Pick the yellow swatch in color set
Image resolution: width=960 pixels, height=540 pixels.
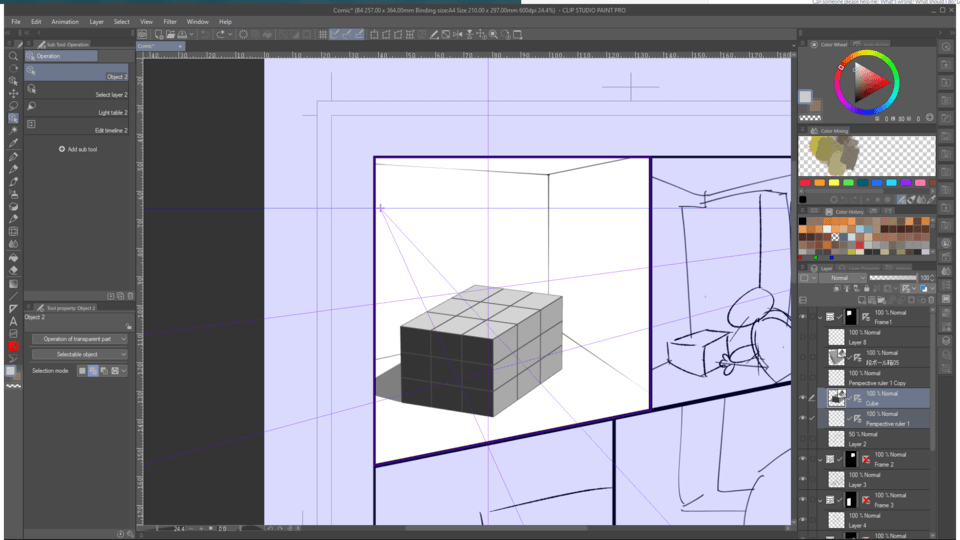pos(834,183)
